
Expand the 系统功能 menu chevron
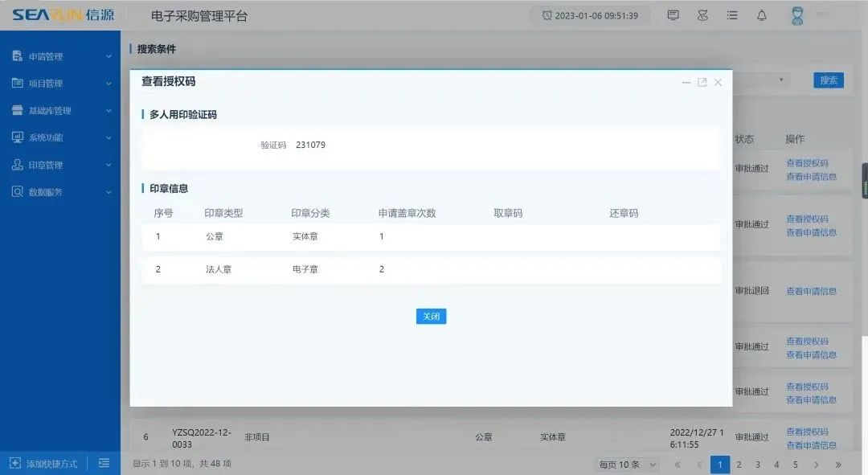click(x=110, y=137)
